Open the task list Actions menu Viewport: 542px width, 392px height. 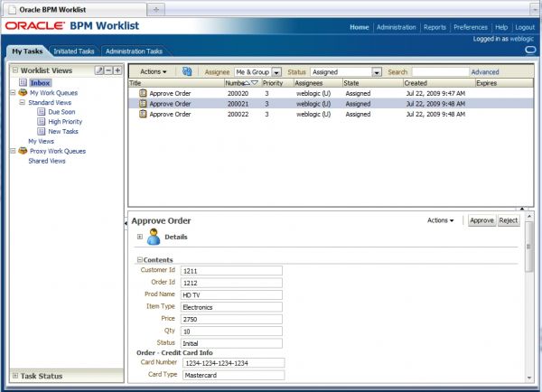154,71
